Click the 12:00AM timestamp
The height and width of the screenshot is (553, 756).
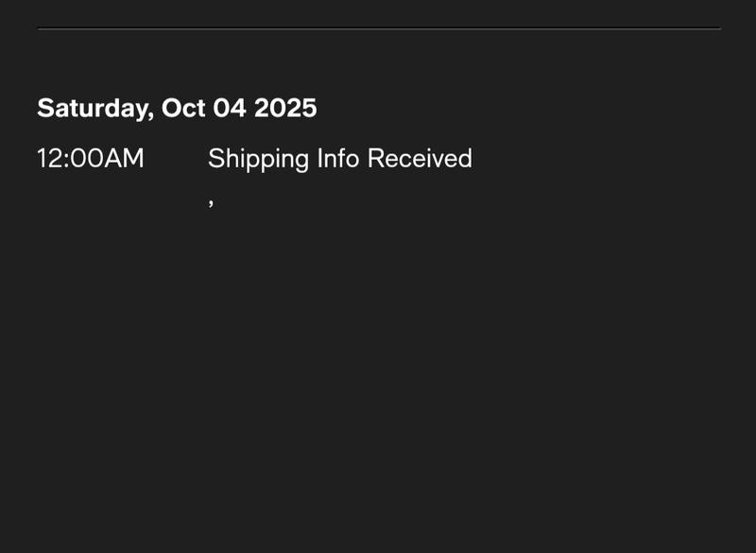tap(91, 159)
